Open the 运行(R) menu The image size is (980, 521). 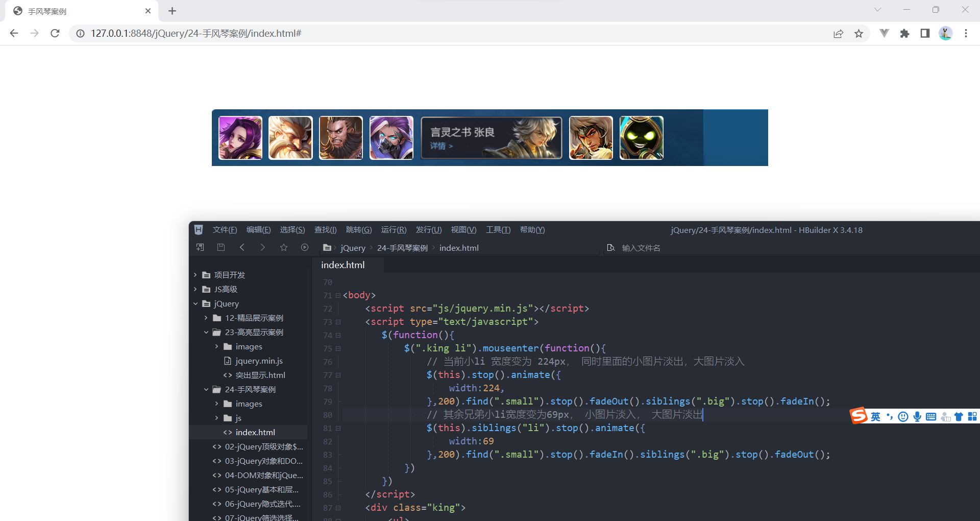(394, 230)
